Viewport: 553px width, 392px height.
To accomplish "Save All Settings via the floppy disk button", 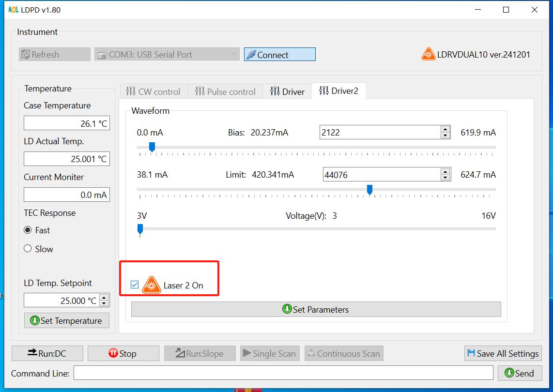I will click(503, 353).
